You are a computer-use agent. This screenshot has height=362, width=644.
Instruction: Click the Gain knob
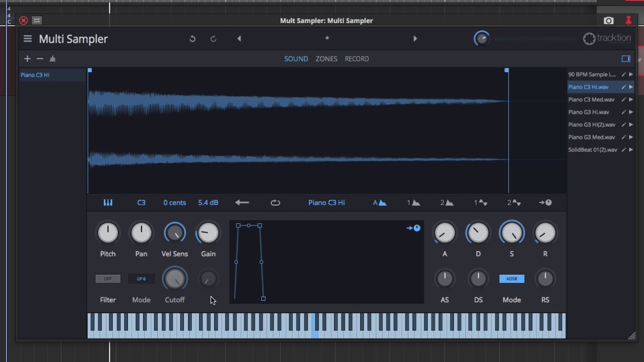click(x=208, y=233)
